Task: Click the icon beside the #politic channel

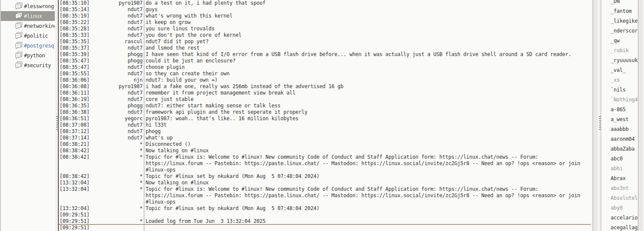Action: click(18, 36)
